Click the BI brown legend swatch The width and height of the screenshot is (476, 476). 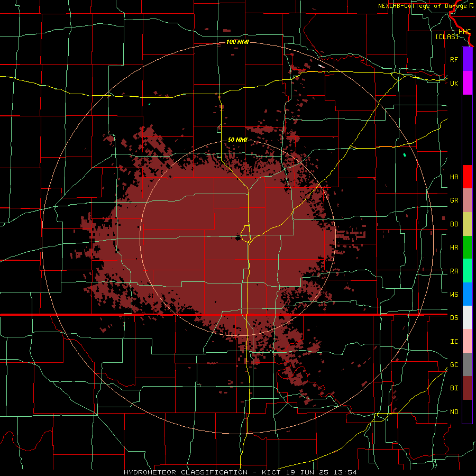(467, 388)
